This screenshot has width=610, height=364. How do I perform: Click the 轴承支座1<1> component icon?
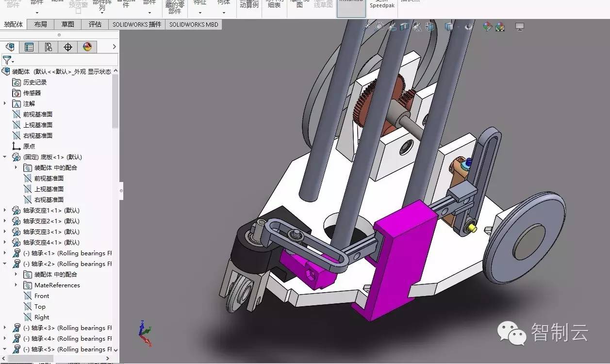[16, 210]
